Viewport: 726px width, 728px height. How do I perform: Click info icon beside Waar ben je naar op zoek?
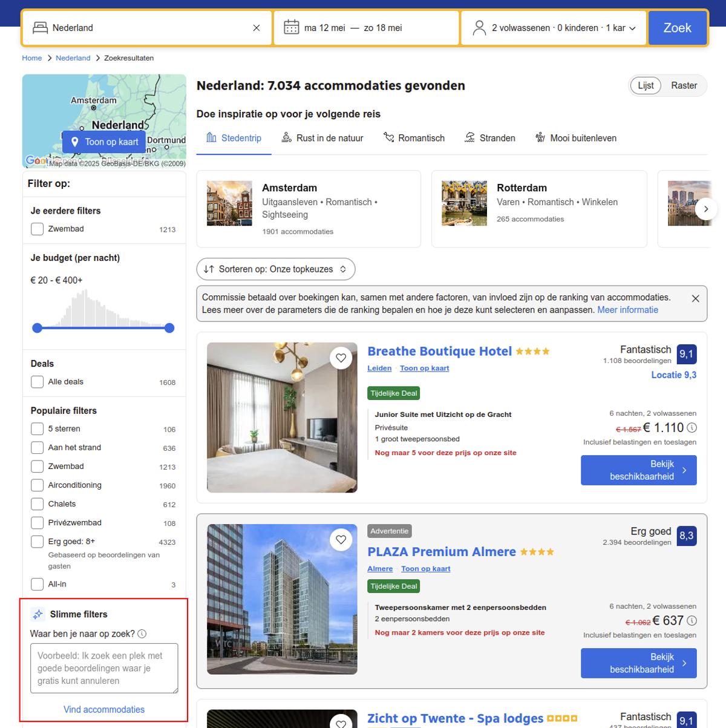coord(142,634)
